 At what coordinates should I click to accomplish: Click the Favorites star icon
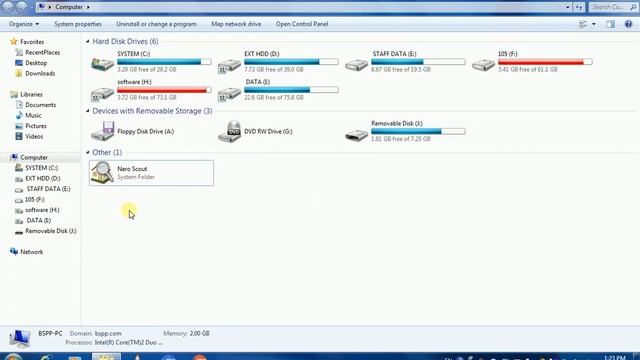pos(13,42)
